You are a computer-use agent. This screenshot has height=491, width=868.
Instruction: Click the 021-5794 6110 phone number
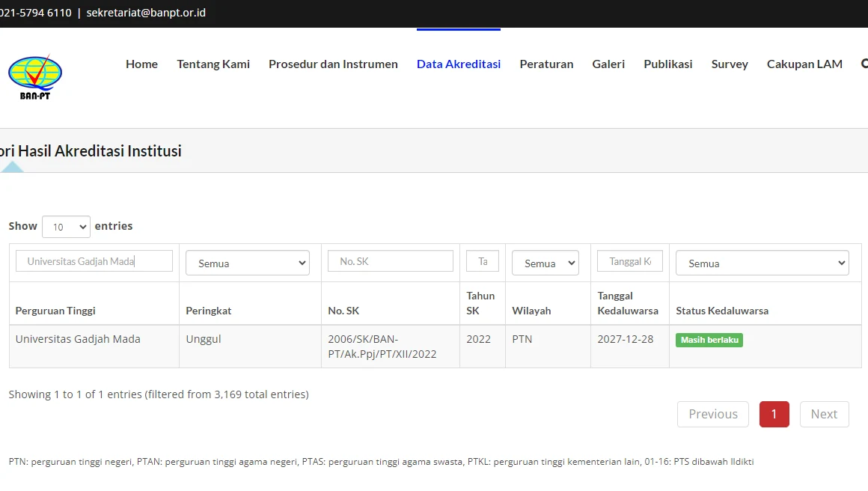pos(36,13)
